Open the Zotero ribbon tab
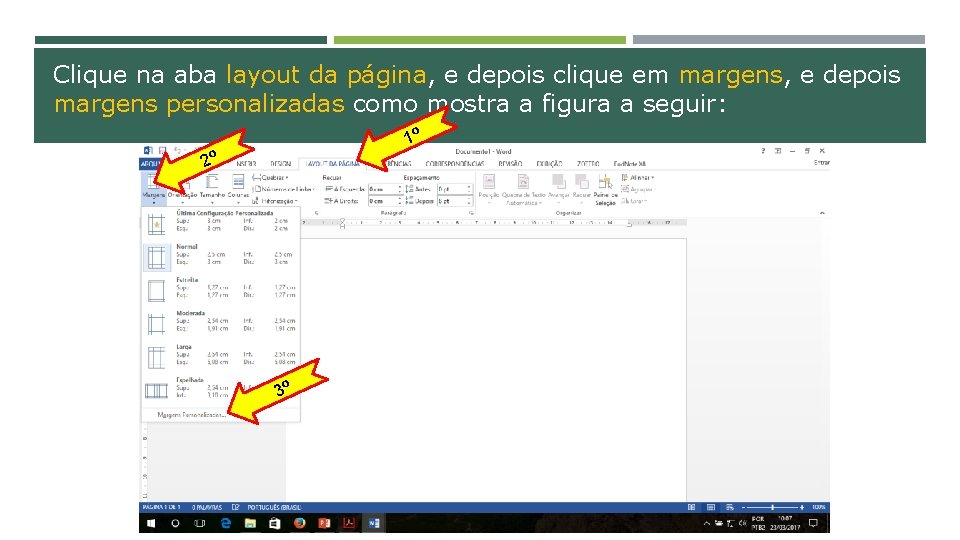 tap(588, 163)
